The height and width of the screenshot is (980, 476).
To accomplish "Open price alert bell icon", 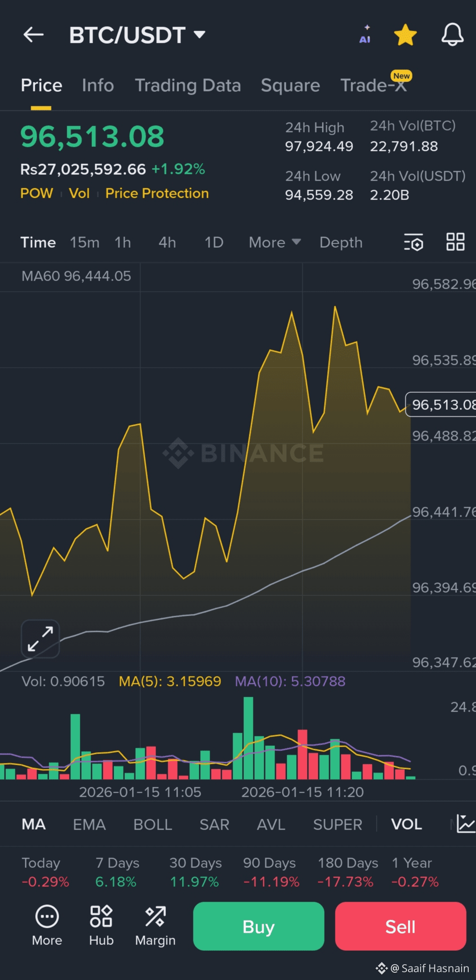I will tap(452, 35).
